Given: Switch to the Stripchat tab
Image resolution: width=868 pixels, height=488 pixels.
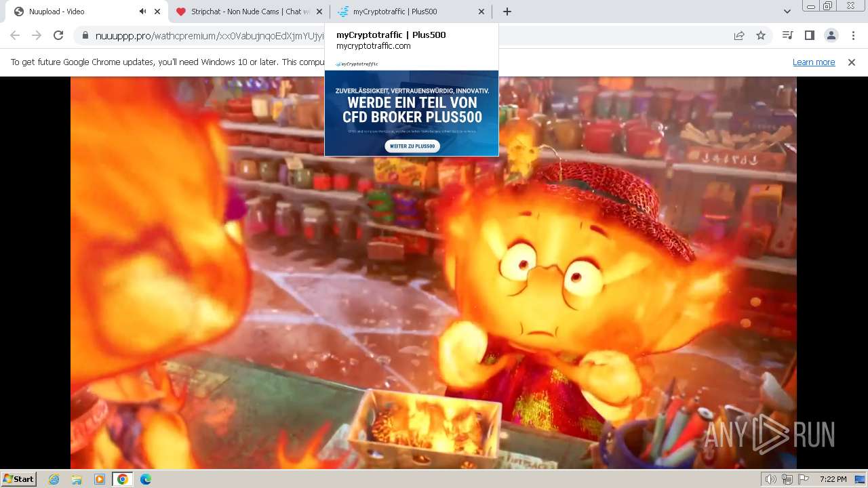Looking at the screenshot, I should pyautogui.click(x=249, y=12).
